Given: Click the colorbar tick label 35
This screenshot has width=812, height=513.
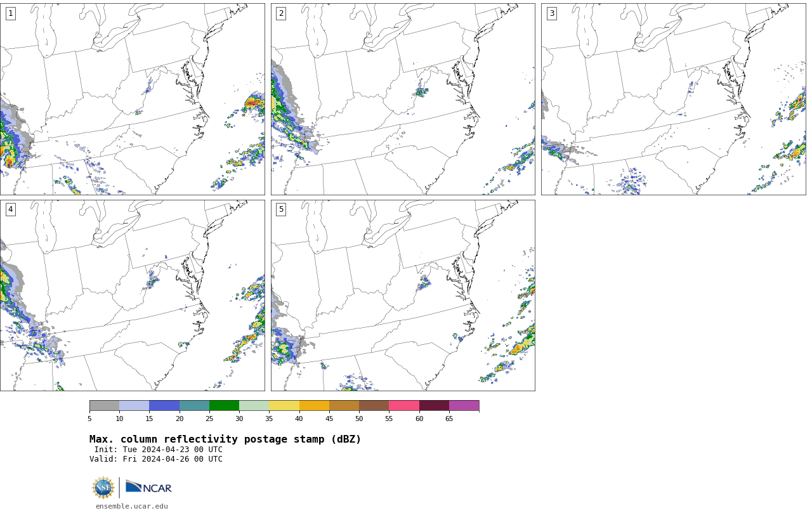Looking at the screenshot, I should 269,419.
